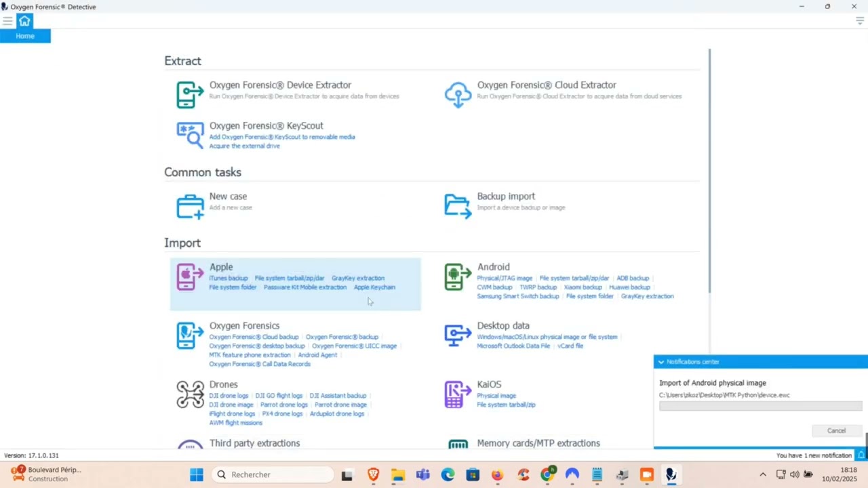
Task: Choose Apple 'iTunes backup' import
Action: [229, 278]
